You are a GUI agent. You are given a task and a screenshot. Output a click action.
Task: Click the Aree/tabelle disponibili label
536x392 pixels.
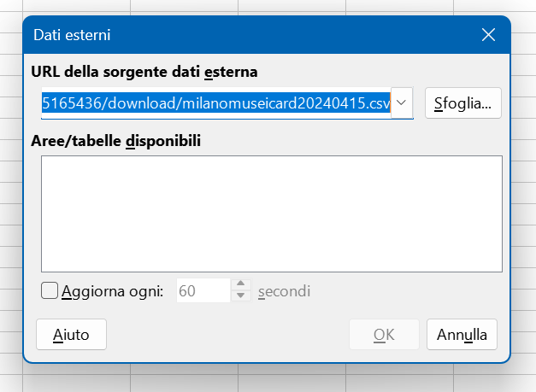(115, 139)
